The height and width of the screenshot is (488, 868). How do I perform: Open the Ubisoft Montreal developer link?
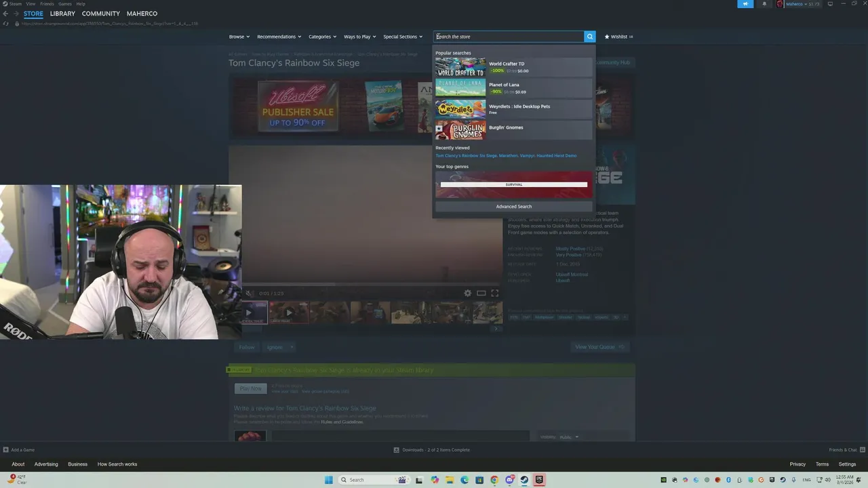[x=572, y=274]
